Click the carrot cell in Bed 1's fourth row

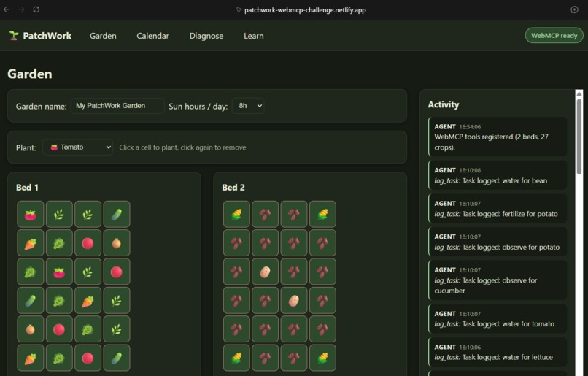88,301
